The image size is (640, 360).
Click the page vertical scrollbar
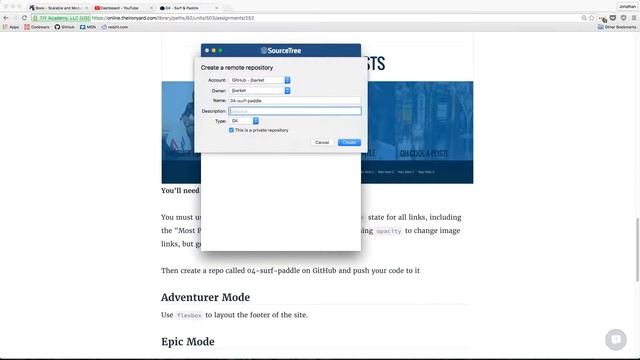(x=637, y=250)
